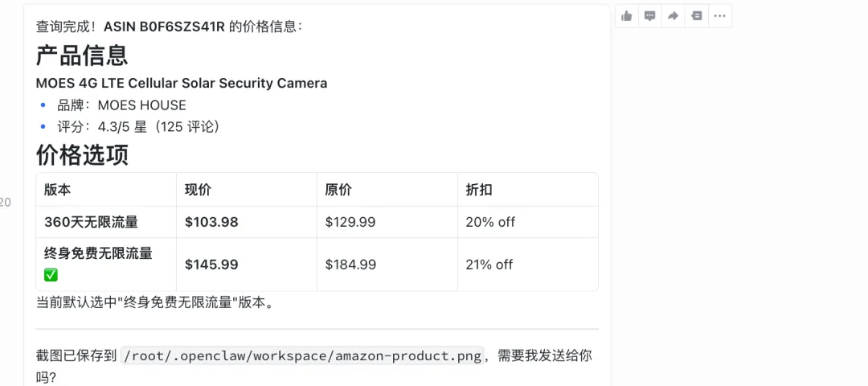Click the 折扣 column header
Image resolution: width=868 pixels, height=386 pixels.
pyautogui.click(x=479, y=190)
